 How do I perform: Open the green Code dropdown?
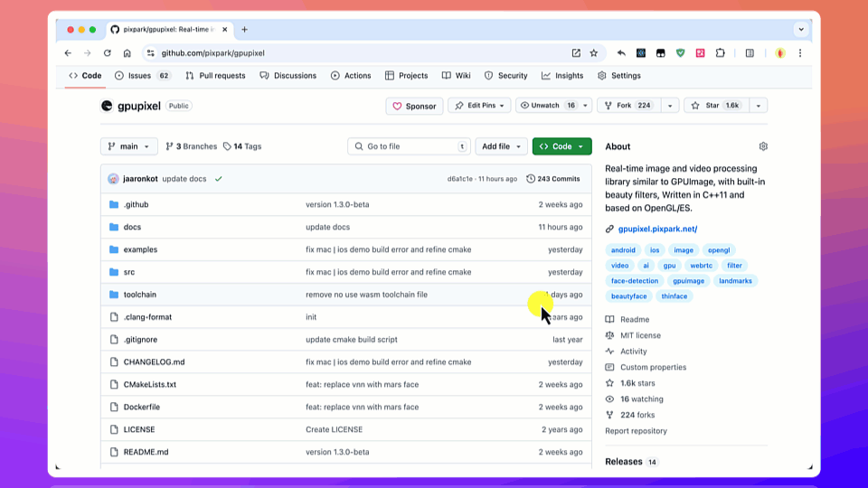(561, 146)
